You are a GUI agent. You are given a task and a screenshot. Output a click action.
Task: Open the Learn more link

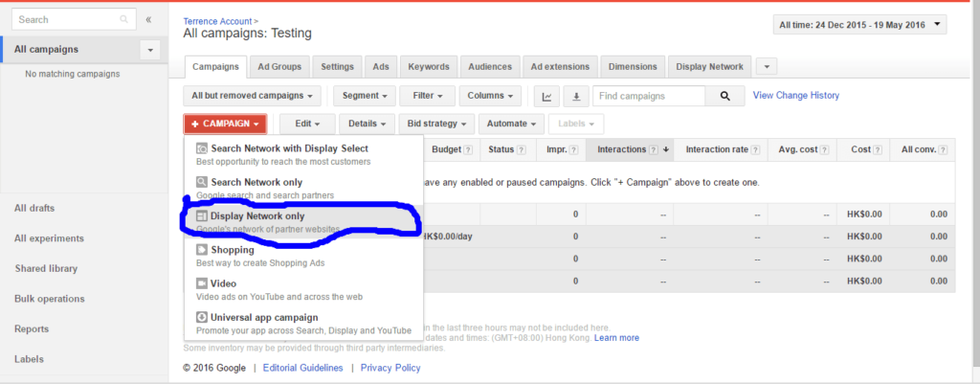click(x=617, y=338)
